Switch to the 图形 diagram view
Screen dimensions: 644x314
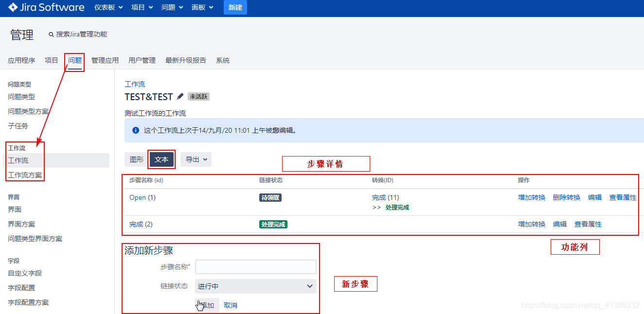pyautogui.click(x=137, y=159)
